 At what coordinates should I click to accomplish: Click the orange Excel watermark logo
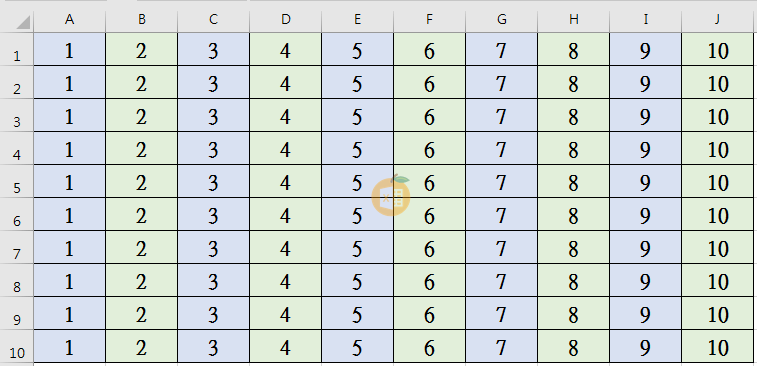391,195
